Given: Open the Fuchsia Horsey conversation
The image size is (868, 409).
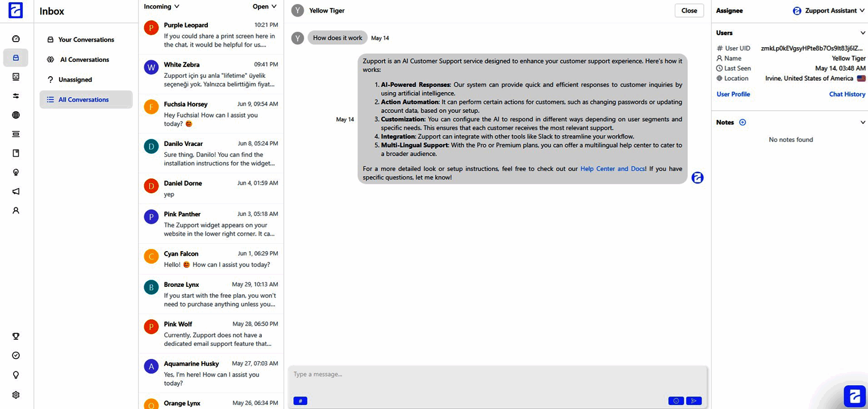Looking at the screenshot, I should point(211,114).
